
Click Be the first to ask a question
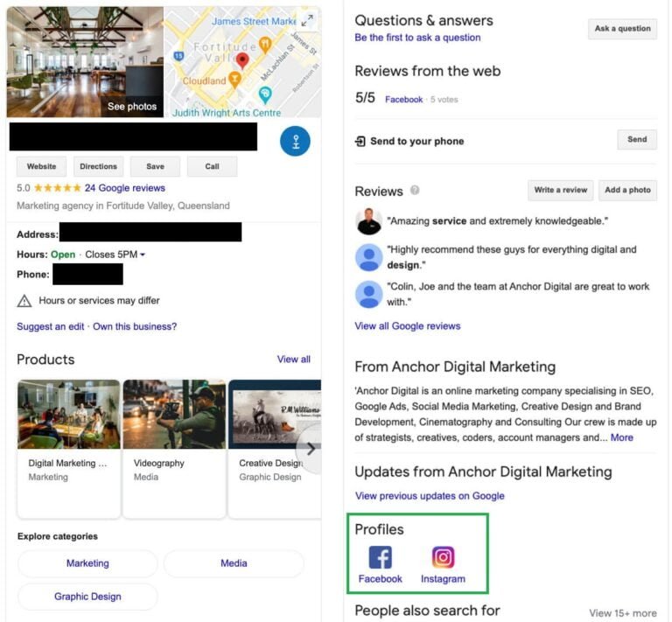coord(417,38)
